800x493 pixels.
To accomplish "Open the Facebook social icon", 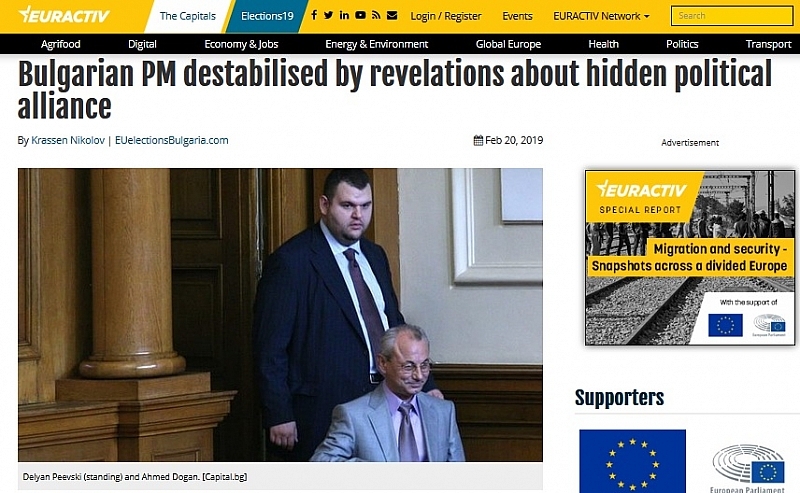I will (314, 15).
